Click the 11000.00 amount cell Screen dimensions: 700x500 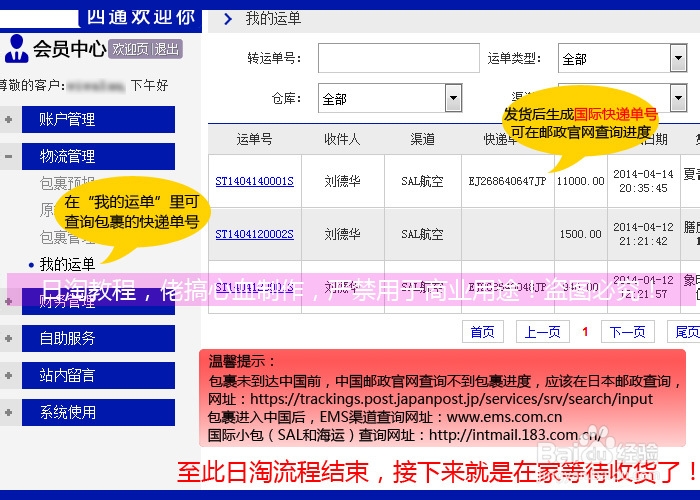tap(580, 181)
